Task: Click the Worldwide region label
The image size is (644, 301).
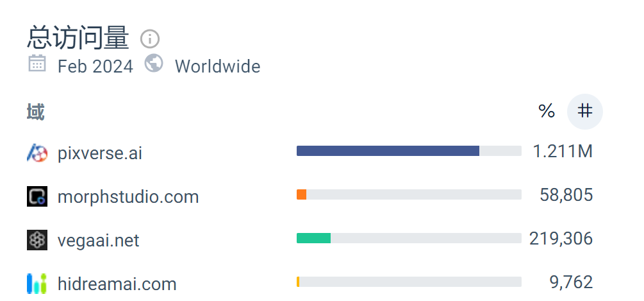Action: [218, 67]
